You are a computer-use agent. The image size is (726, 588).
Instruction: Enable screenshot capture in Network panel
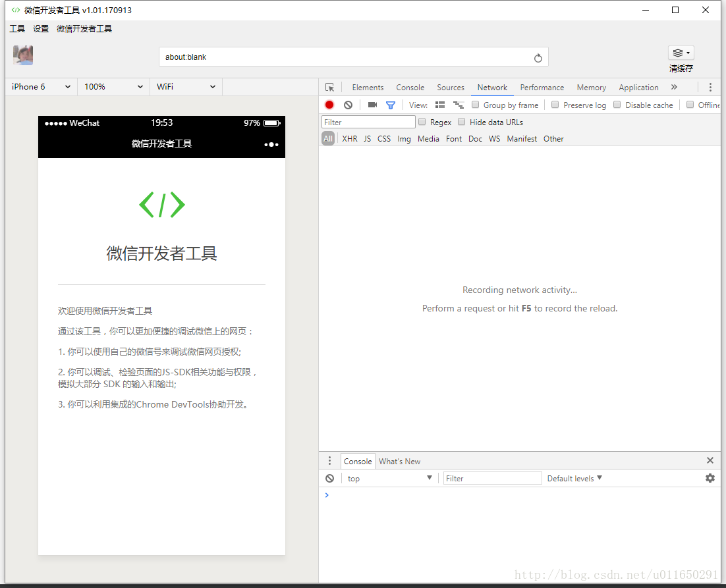click(372, 104)
